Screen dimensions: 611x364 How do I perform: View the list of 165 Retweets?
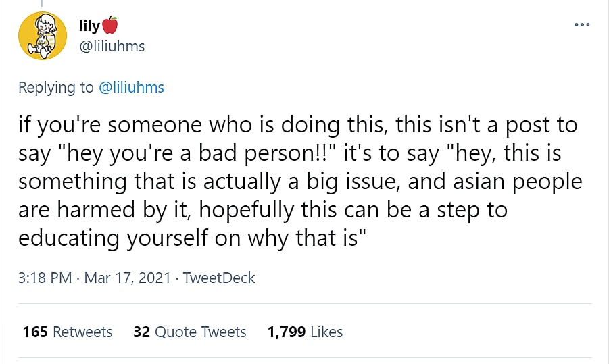[68, 332]
